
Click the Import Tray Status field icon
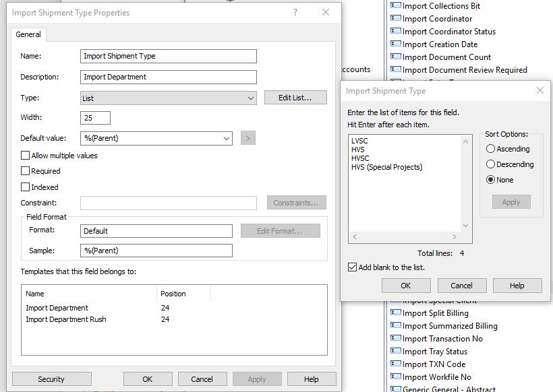pyautogui.click(x=396, y=352)
